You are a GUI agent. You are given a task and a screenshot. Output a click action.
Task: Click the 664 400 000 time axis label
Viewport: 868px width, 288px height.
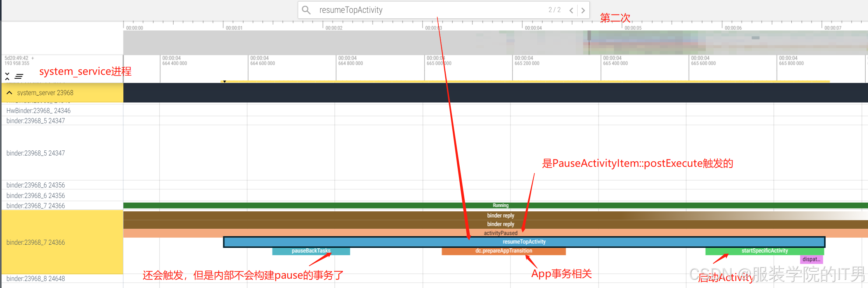click(x=175, y=64)
